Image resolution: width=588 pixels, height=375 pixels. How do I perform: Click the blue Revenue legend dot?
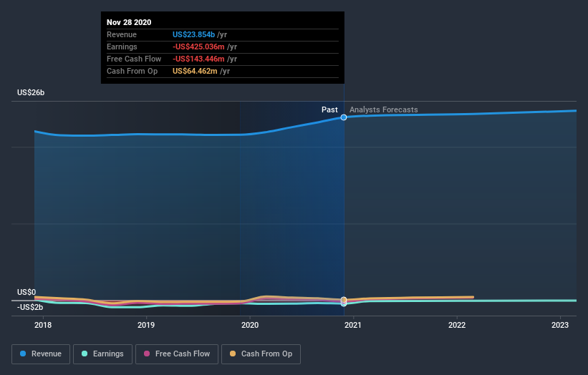click(23, 354)
